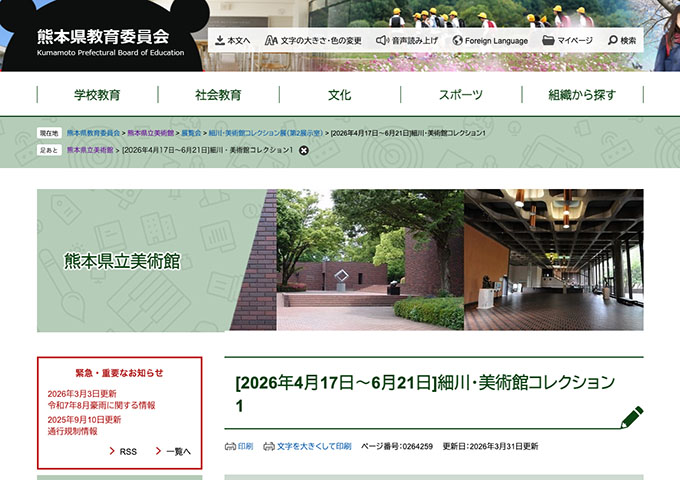
Task: Click the printer icon beside 文字を大きくして印刷
Action: pyautogui.click(x=269, y=446)
